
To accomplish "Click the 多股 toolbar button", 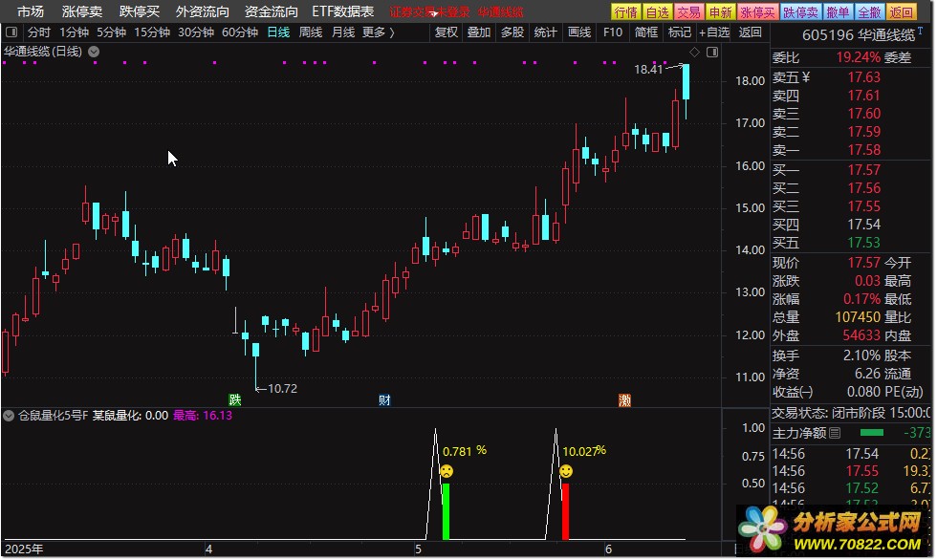I will pyautogui.click(x=512, y=32).
